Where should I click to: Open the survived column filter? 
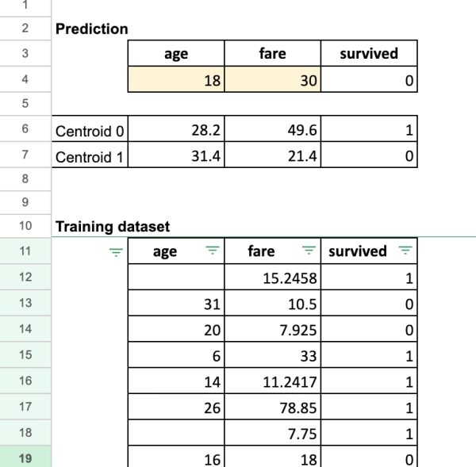(x=405, y=252)
